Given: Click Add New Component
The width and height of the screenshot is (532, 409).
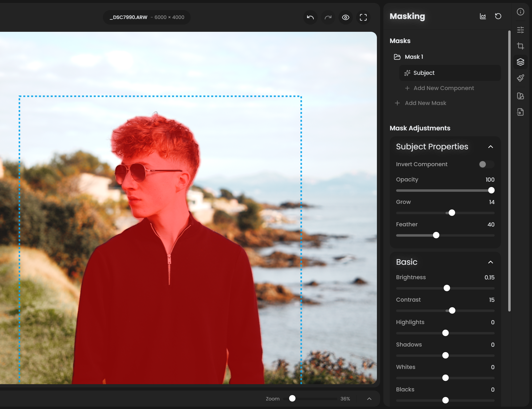Looking at the screenshot, I should coord(443,88).
